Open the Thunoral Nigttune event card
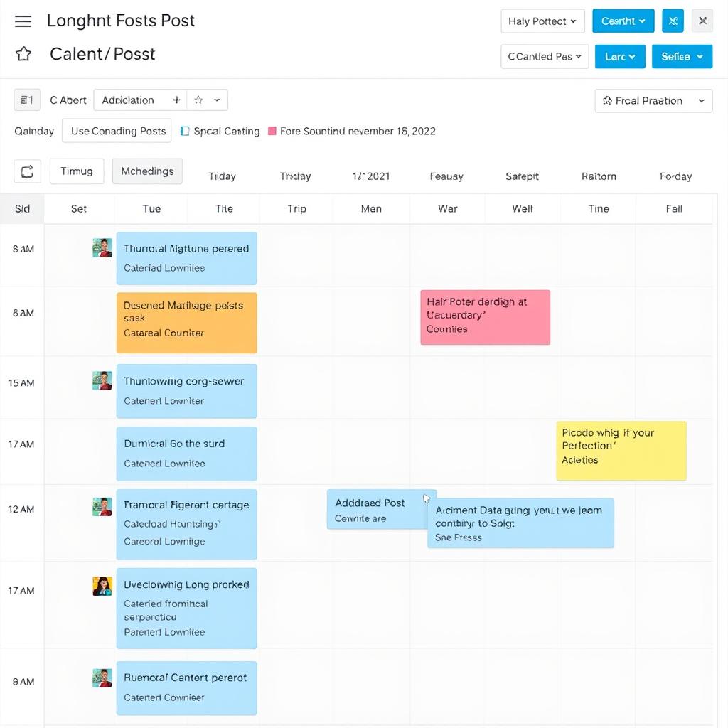The height and width of the screenshot is (728, 728). click(186, 258)
